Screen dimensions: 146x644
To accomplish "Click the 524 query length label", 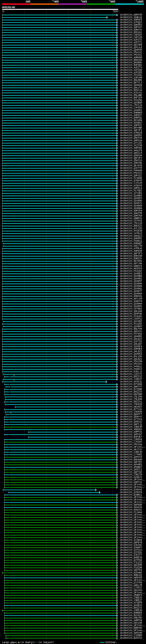I will click(x=115, y=11).
